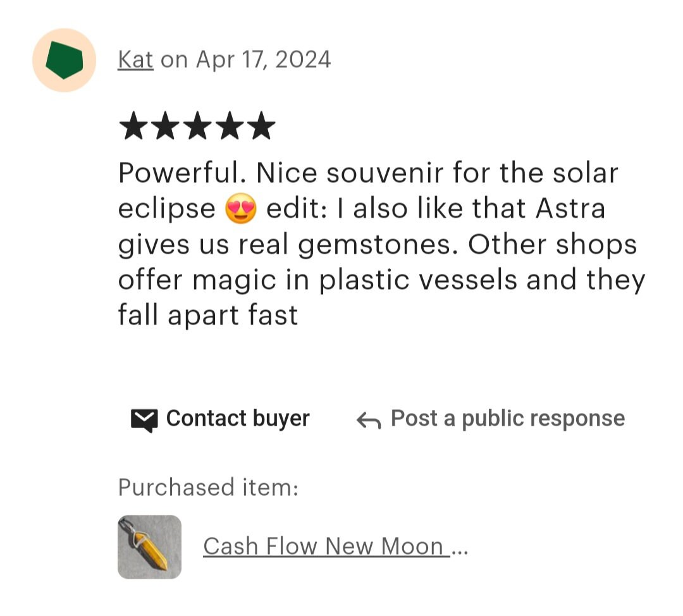The image size is (683, 616).
Task: Click the final line 'fall apart fast'
Action: coord(208,315)
